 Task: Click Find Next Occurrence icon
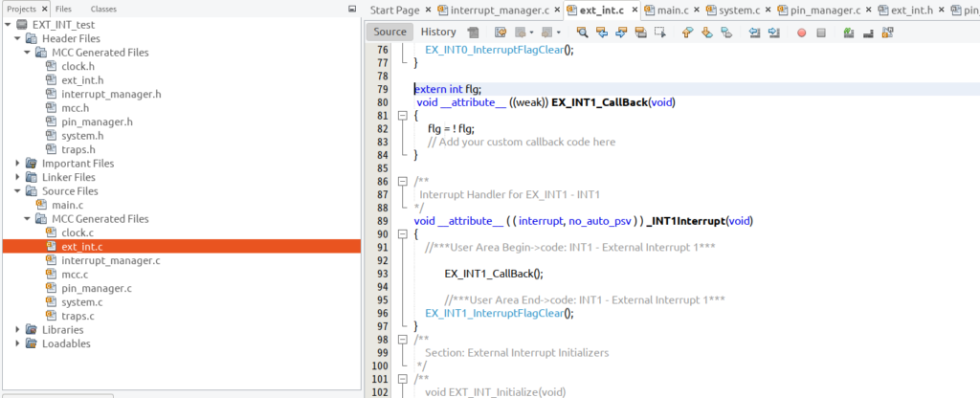pyautogui.click(x=620, y=32)
